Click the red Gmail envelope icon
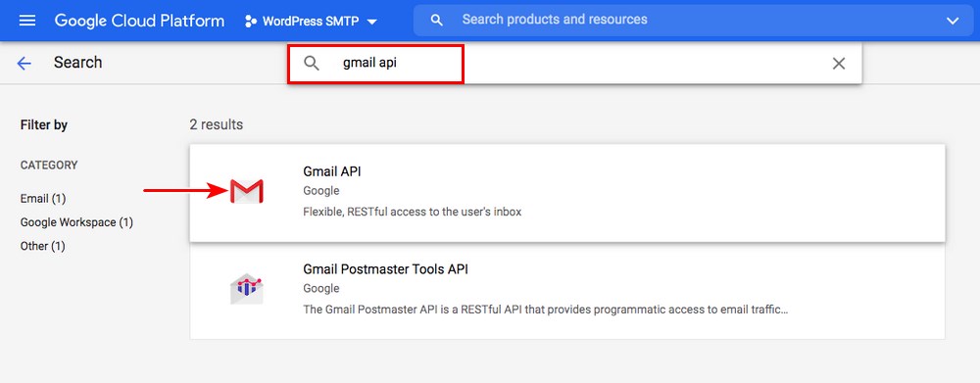The height and width of the screenshot is (383, 980). coord(246,191)
